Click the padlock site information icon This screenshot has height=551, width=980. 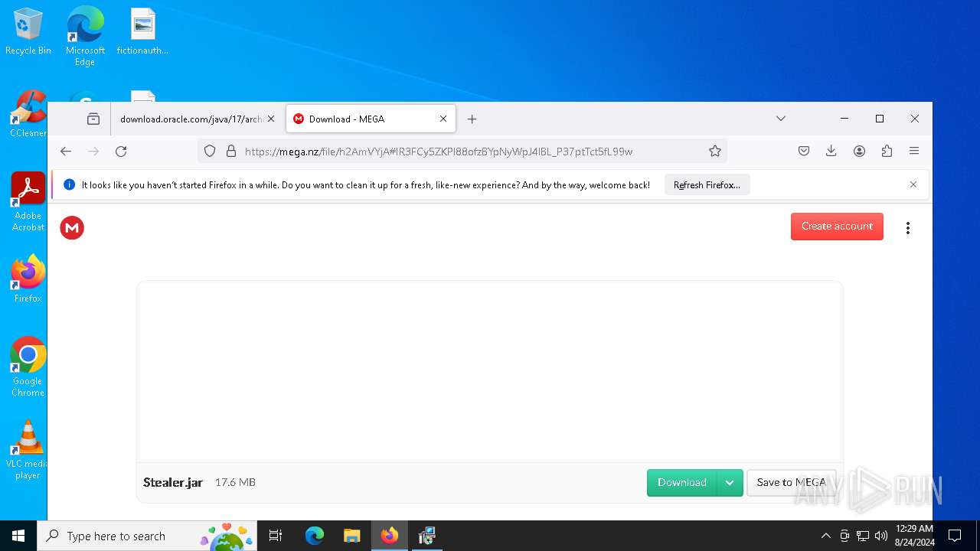(x=231, y=152)
